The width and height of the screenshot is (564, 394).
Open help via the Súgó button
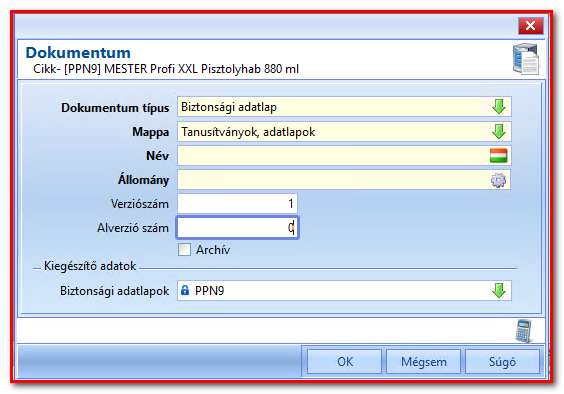click(x=502, y=362)
